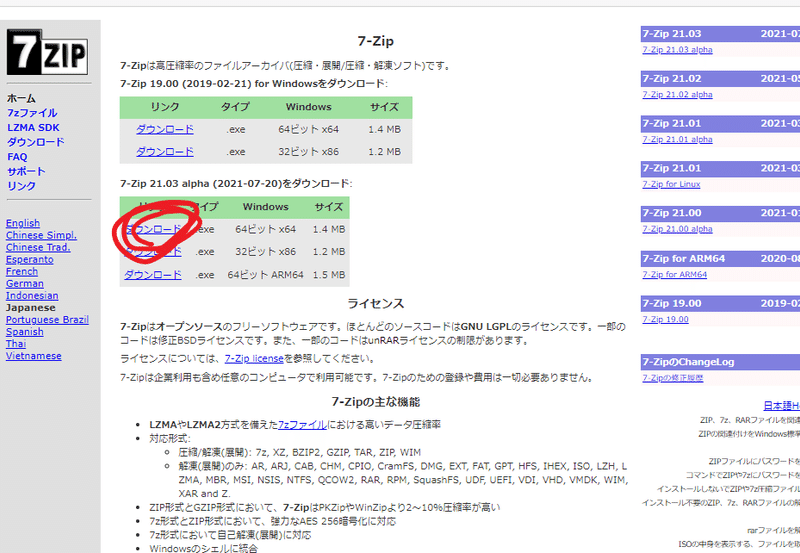Download 7-Zip 21.03 alpha 64ビット ARM64 installer
Screen dimensions: 800x553
[153, 275]
